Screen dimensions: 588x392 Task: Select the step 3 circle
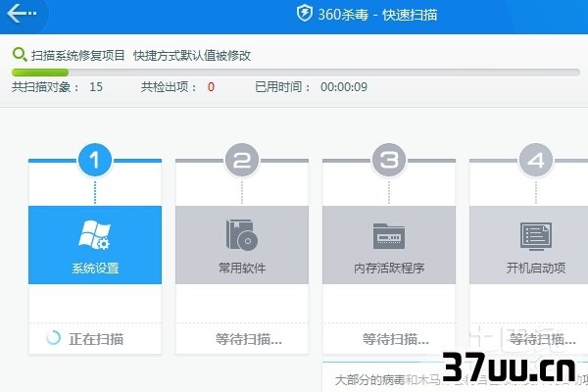click(389, 160)
